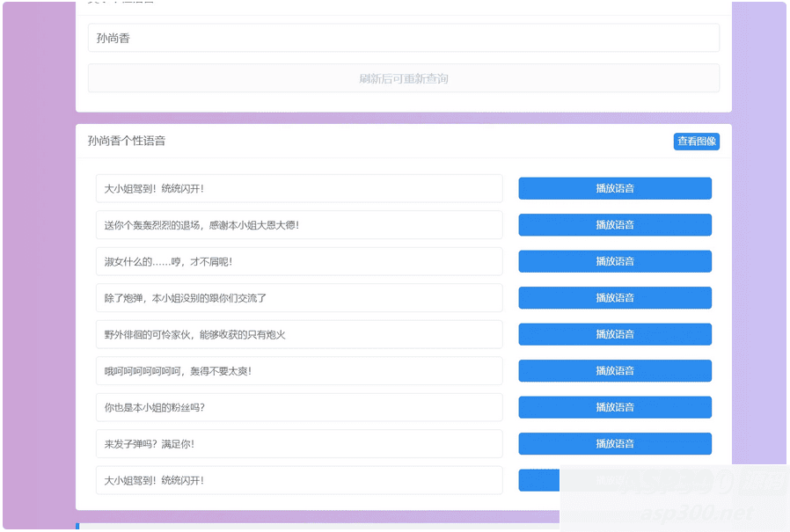Play the 你也是本小姐的粉丝吗 voice line
Viewport: 790px width, 532px height.
[614, 407]
